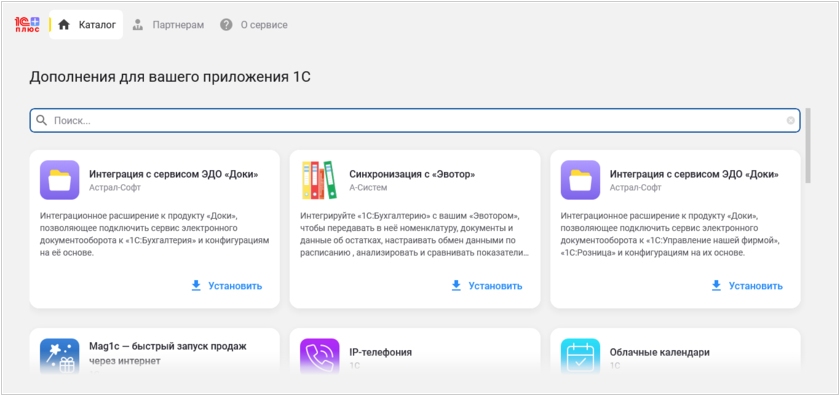This screenshot has width=839, height=395.
Task: Install the Доки integration for 1С:Бухгалтерия
Action: (227, 286)
